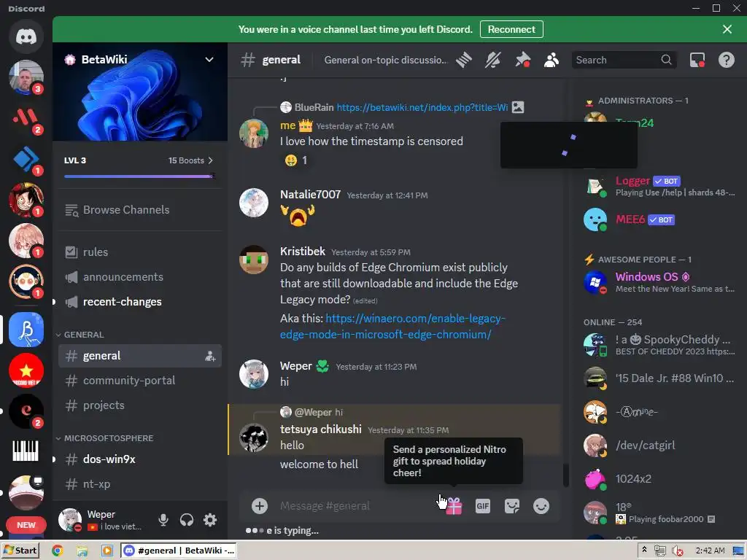Click the Reconnect button
This screenshot has width=747, height=560.
[x=511, y=29]
